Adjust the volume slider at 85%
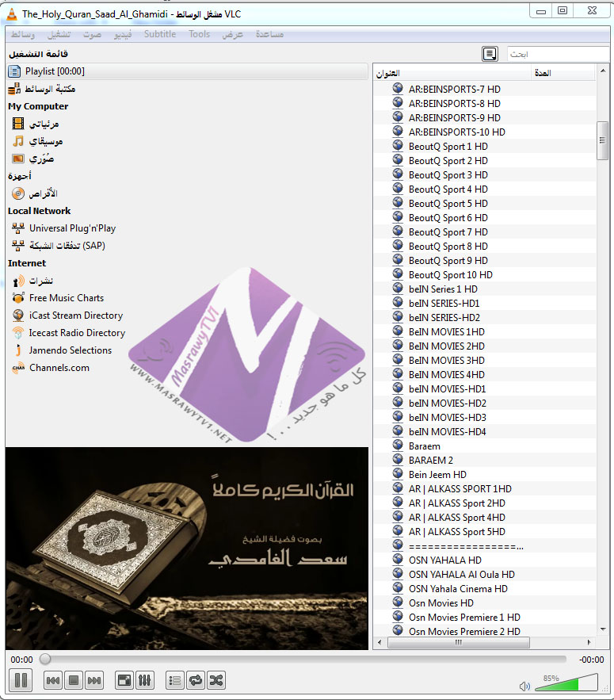 [x=566, y=683]
